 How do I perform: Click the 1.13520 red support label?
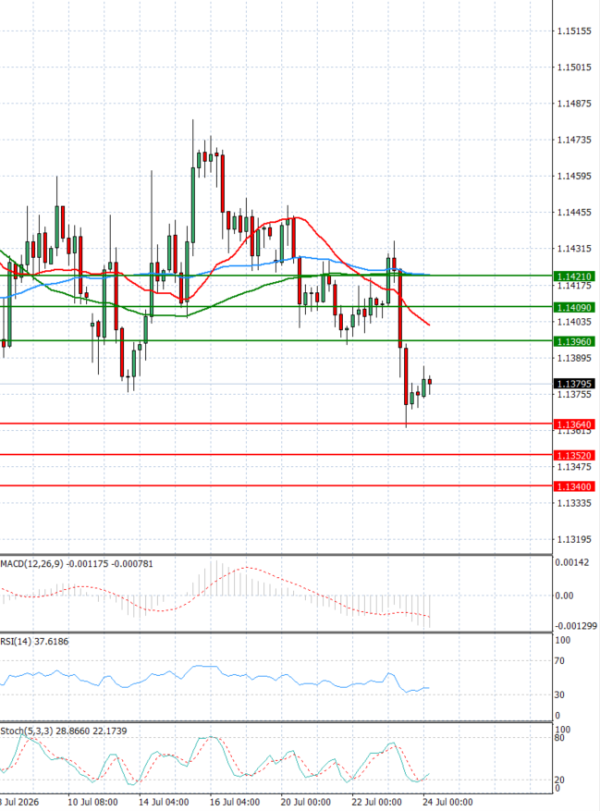574,456
